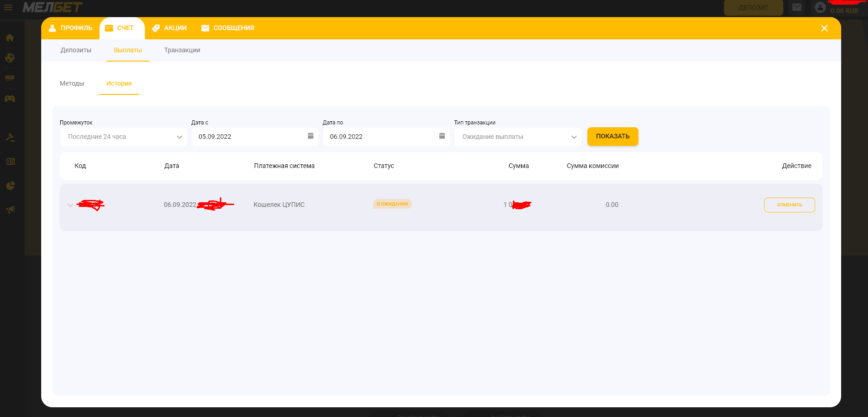The width and height of the screenshot is (868, 417).
Task: Click the В ОЖИДАНИИ status badge
Action: [393, 204]
